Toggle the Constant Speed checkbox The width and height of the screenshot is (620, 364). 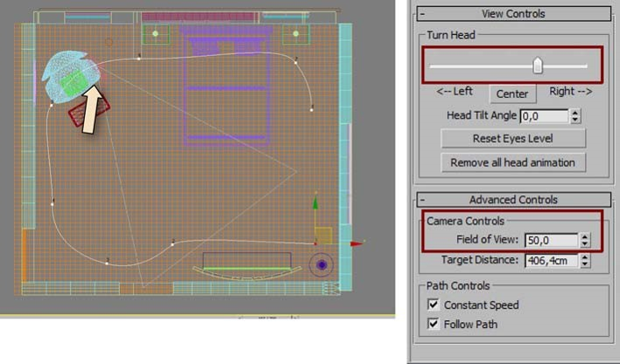[433, 304]
